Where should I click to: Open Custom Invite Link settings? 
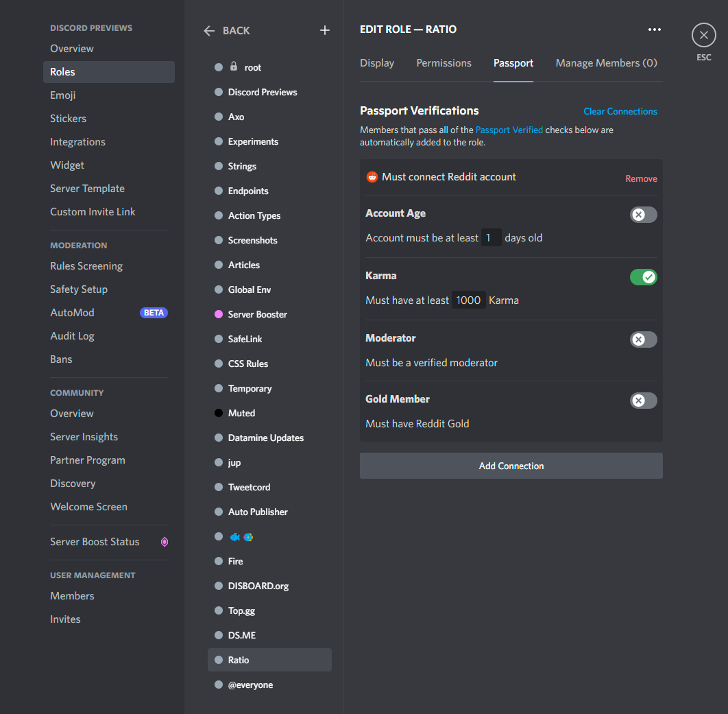tap(109, 212)
